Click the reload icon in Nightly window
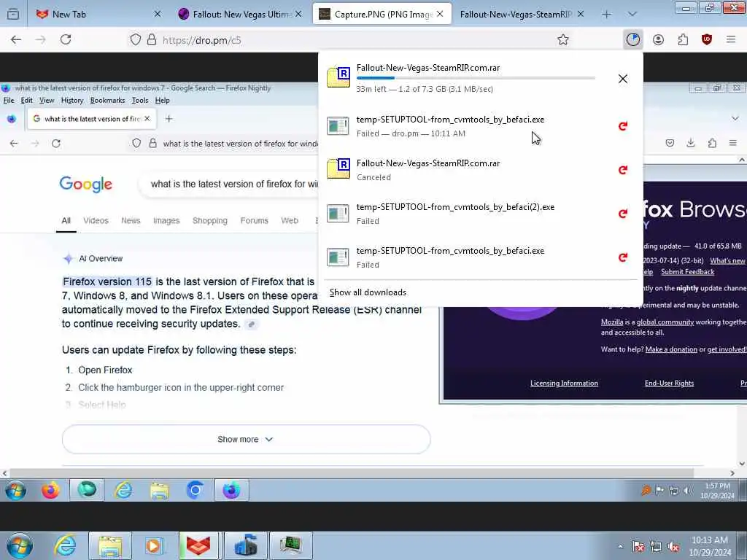 point(56,144)
